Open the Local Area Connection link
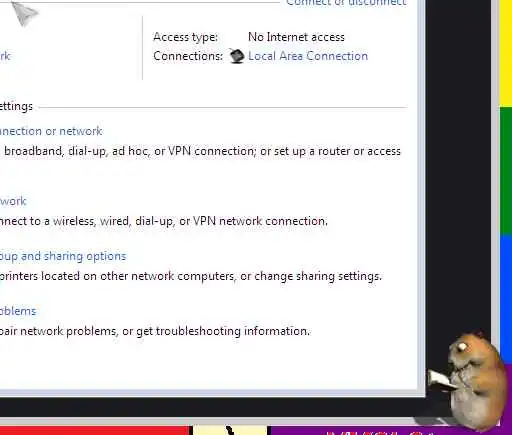512x435 pixels. [x=308, y=56]
